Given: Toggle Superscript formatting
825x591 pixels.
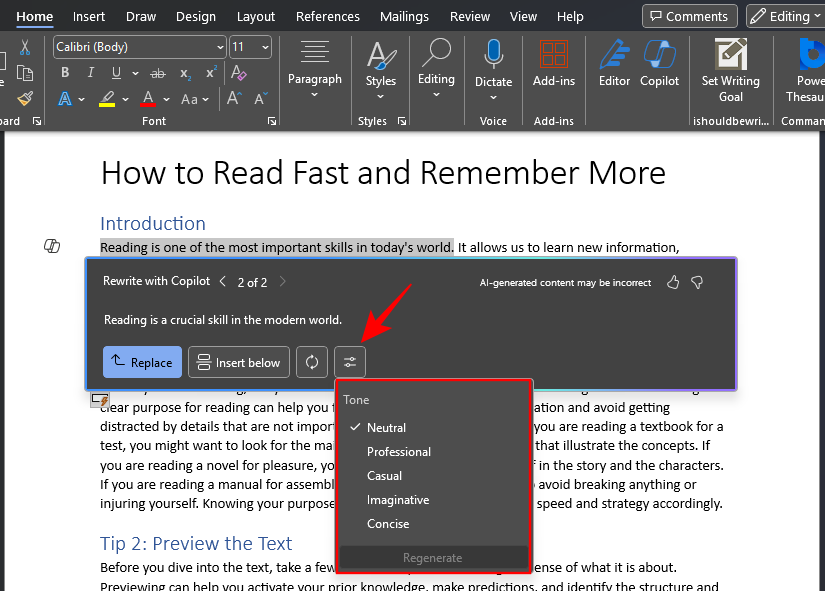Looking at the screenshot, I should tap(211, 73).
